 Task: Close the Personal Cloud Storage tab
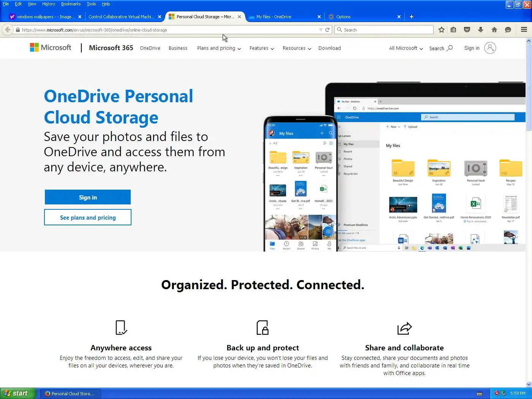[239, 17]
